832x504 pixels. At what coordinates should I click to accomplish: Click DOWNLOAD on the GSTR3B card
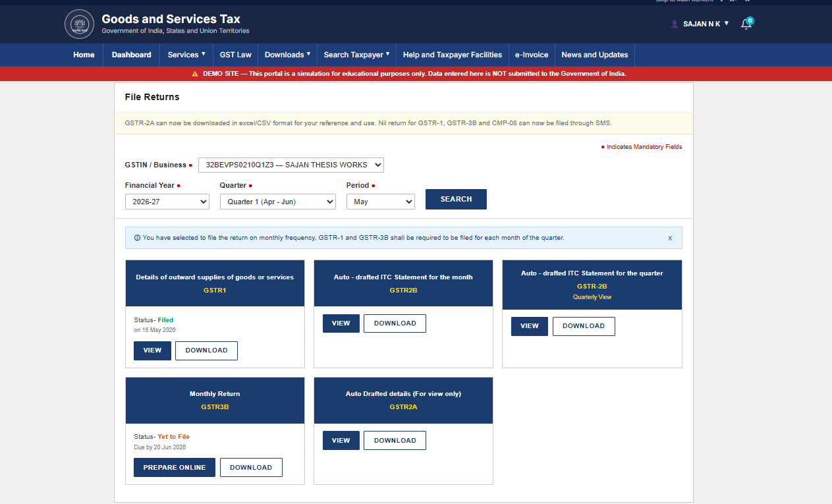pyautogui.click(x=251, y=467)
